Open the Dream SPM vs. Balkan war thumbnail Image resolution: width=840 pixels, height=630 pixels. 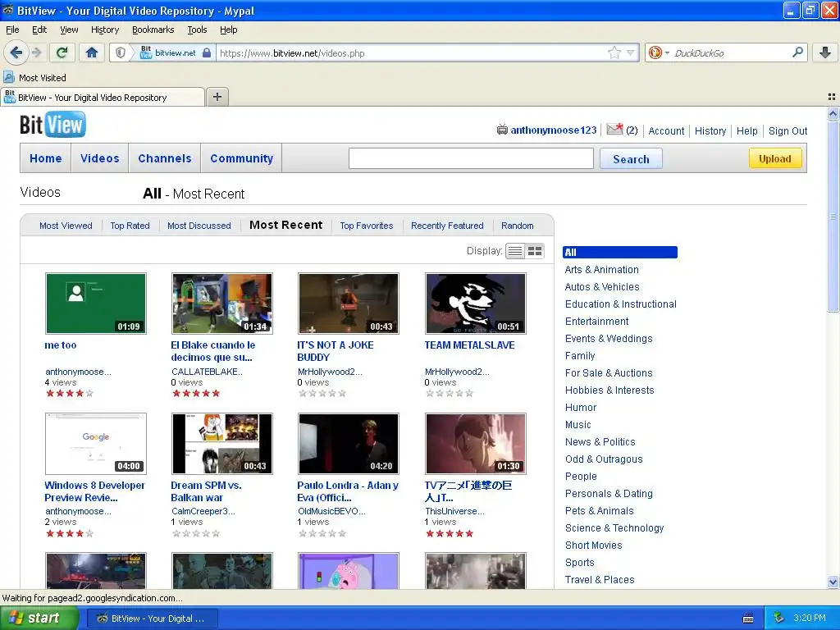pyautogui.click(x=222, y=444)
